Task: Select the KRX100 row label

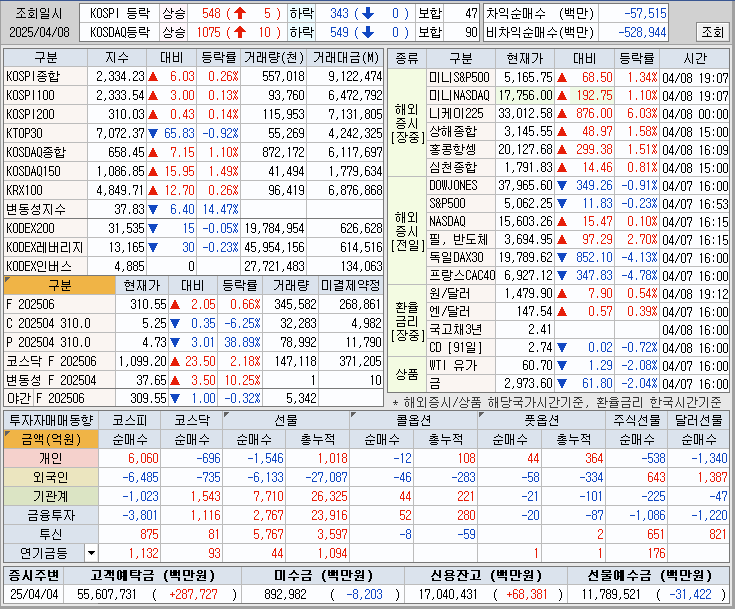Action: (x=45, y=190)
